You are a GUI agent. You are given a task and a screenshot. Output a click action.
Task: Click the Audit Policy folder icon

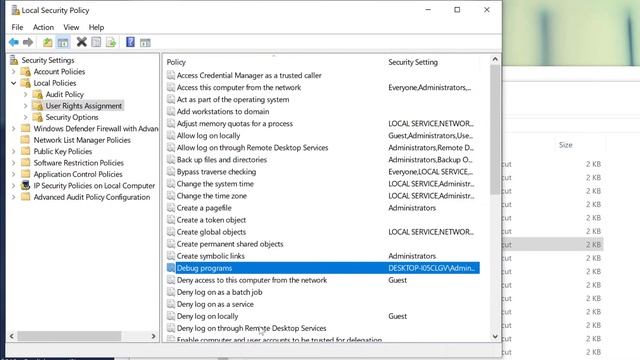coord(38,94)
